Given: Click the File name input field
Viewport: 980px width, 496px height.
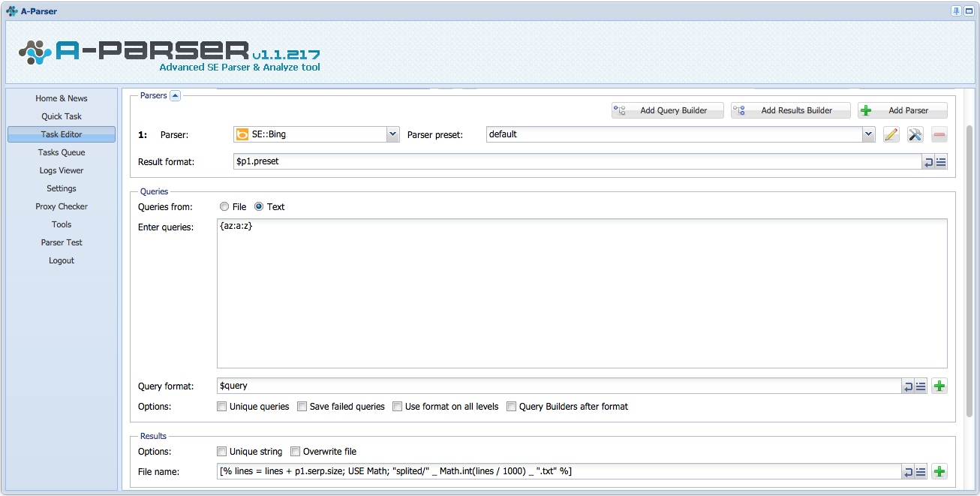Looking at the screenshot, I should pos(559,472).
